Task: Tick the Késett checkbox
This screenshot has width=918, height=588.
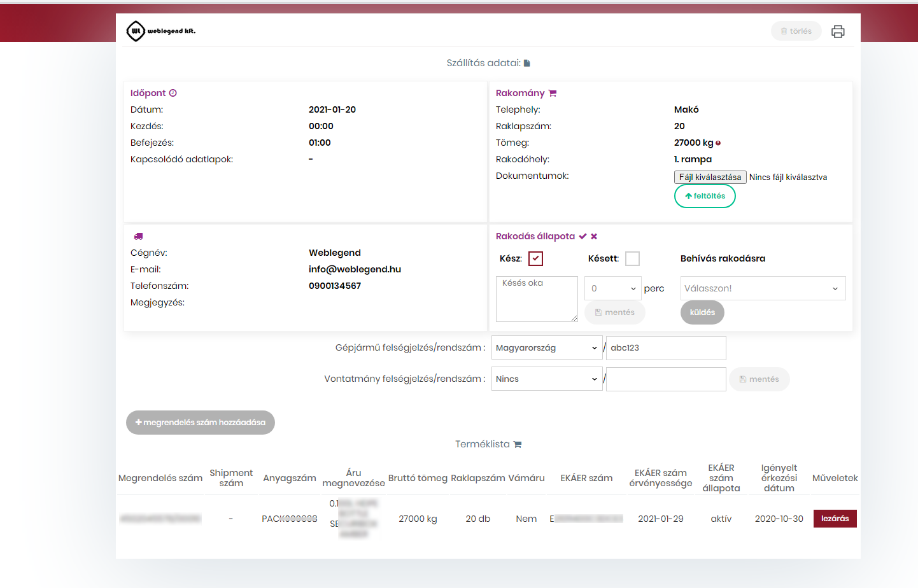Action: (x=632, y=258)
